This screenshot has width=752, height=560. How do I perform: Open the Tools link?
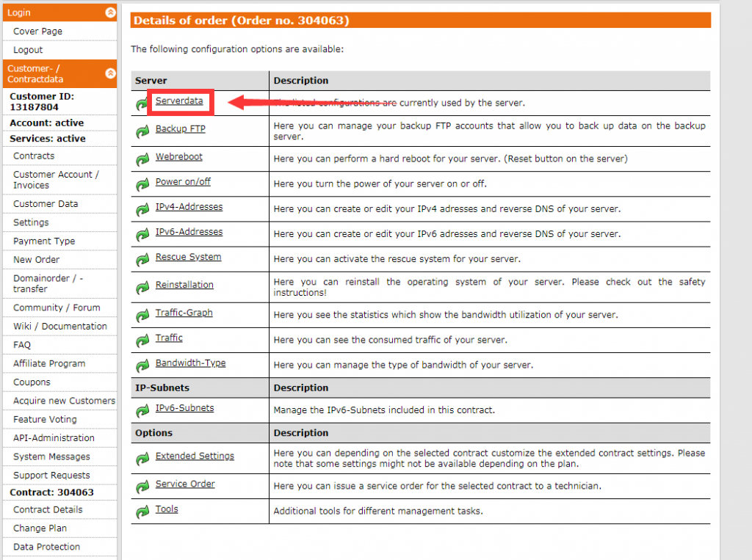(167, 509)
